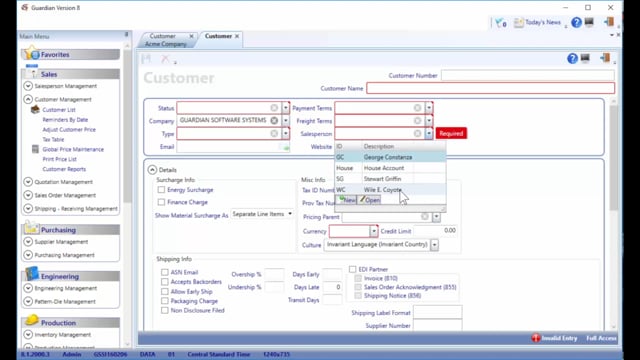Image resolution: width=640 pixels, height=360 pixels.
Task: Click the Customer Number field
Action: point(527,76)
